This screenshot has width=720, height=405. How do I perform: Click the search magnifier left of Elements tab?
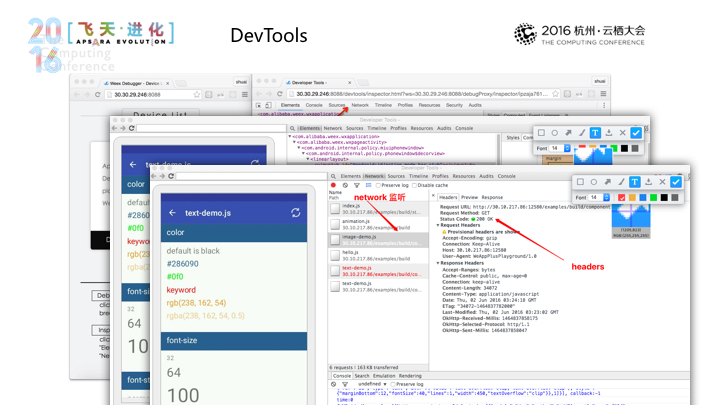(333, 176)
